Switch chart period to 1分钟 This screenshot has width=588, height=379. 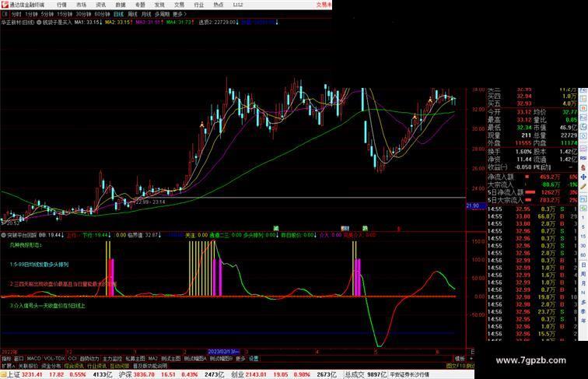(31, 14)
